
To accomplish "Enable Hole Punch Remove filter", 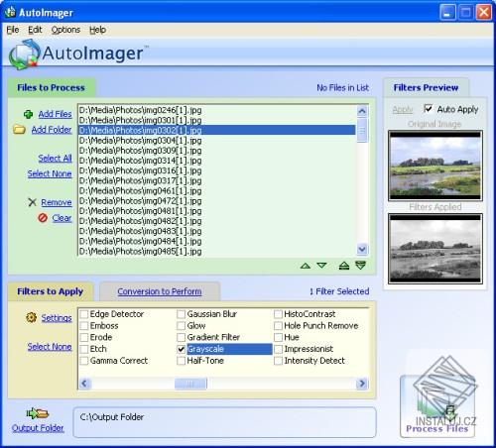I will [x=278, y=326].
